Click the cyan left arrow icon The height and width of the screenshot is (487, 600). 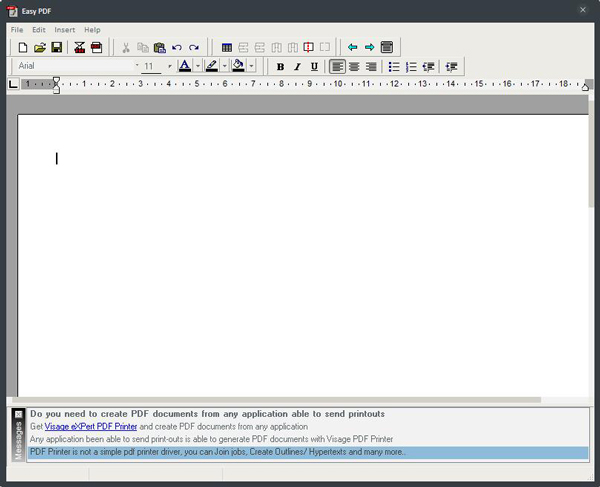pos(352,47)
